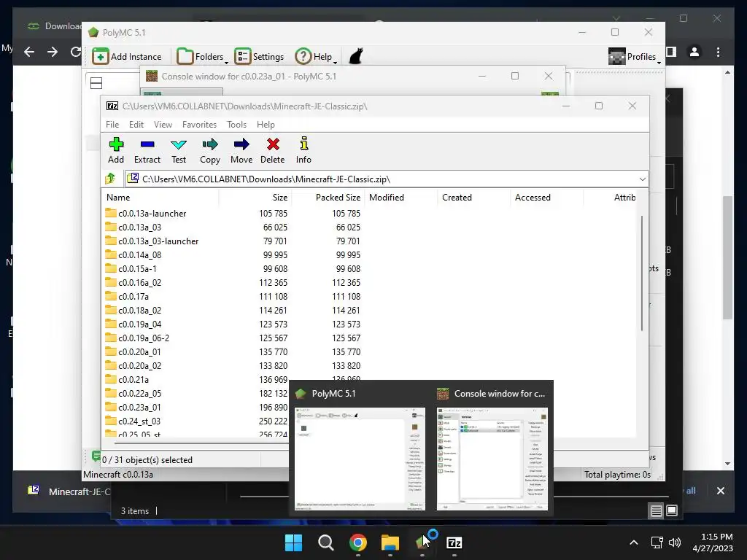Select folder c0.0.18a_02
This screenshot has width=747, height=560.
click(139, 310)
